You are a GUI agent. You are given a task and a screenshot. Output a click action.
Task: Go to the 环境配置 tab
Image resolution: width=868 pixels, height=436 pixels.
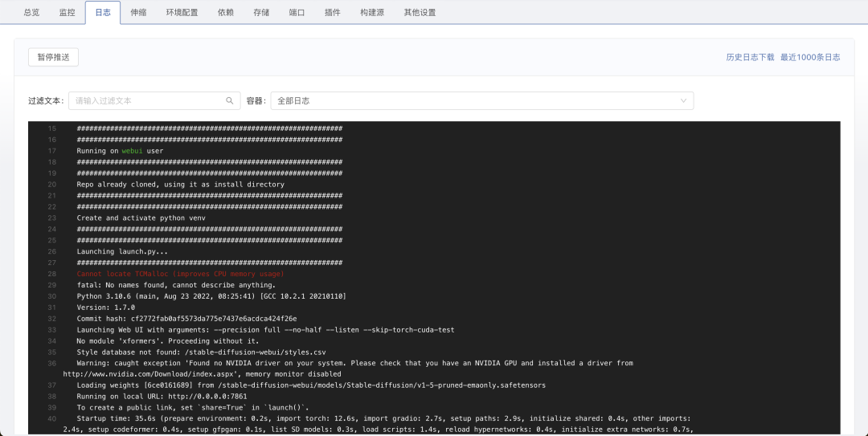[182, 13]
